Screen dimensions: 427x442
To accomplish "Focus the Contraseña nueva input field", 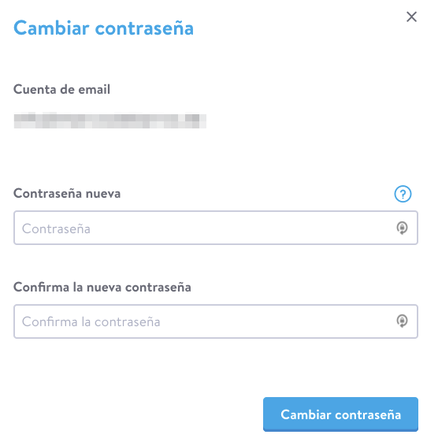I will (x=215, y=228).
